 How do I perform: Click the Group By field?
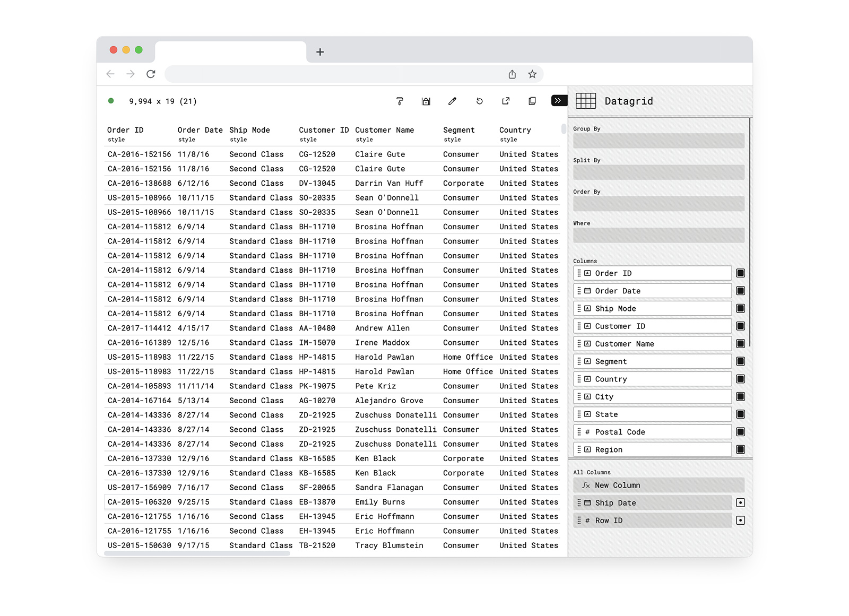pos(659,141)
